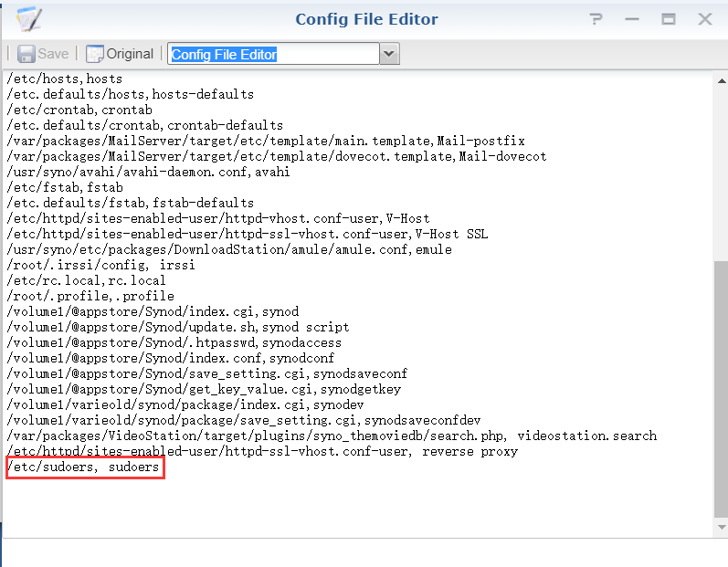Click the /root/.profile line in editor
The width and height of the screenshot is (728, 567).
(x=90, y=296)
